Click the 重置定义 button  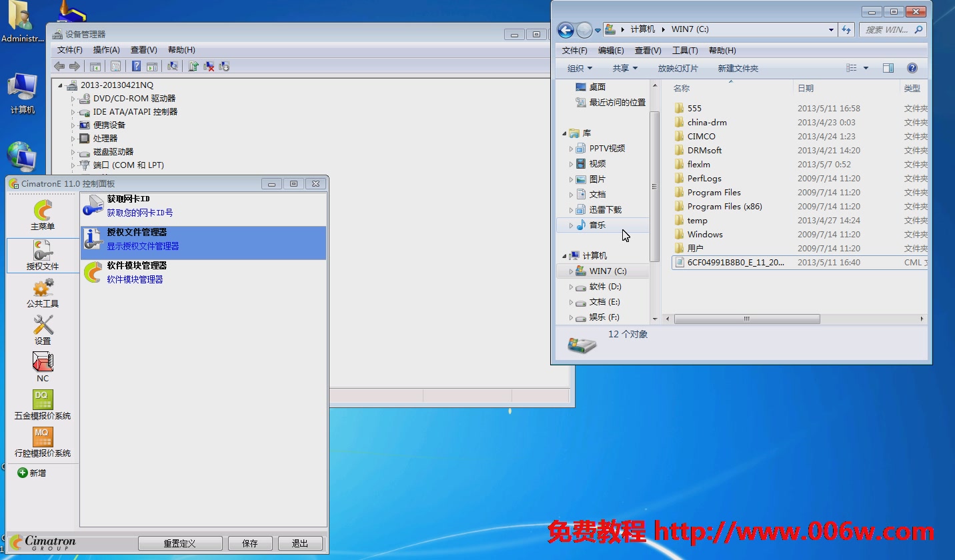180,543
